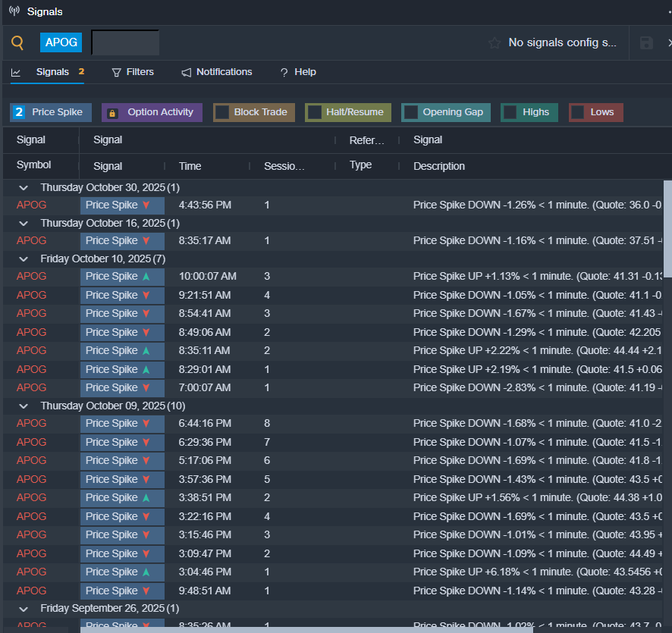
Task: Click the empty symbol input field
Action: point(125,42)
